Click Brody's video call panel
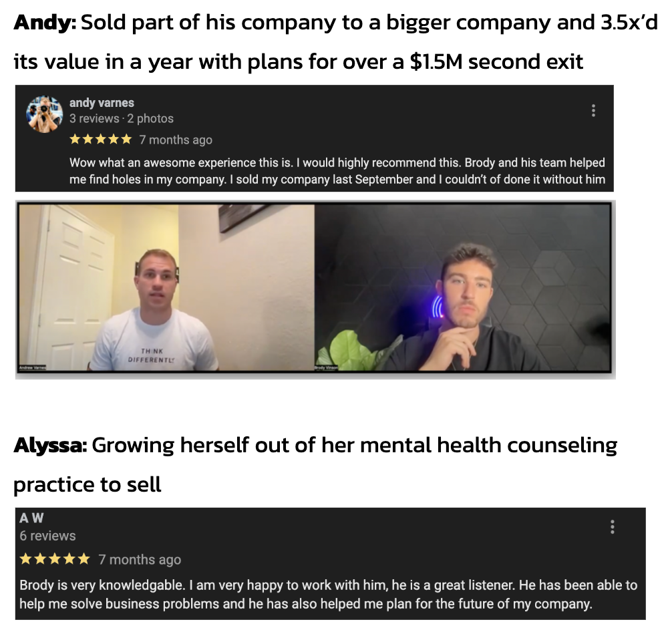Image resolution: width=664 pixels, height=644 pixels. pos(463,288)
